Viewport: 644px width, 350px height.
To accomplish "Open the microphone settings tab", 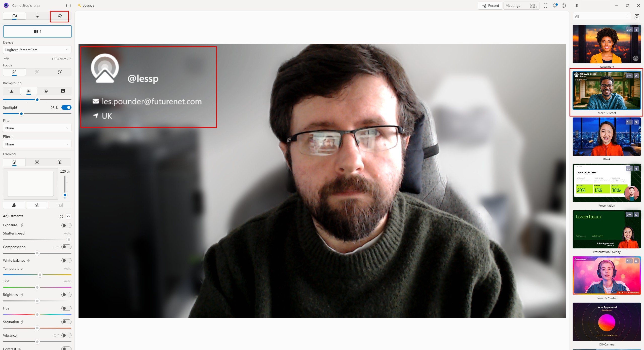I will (37, 16).
